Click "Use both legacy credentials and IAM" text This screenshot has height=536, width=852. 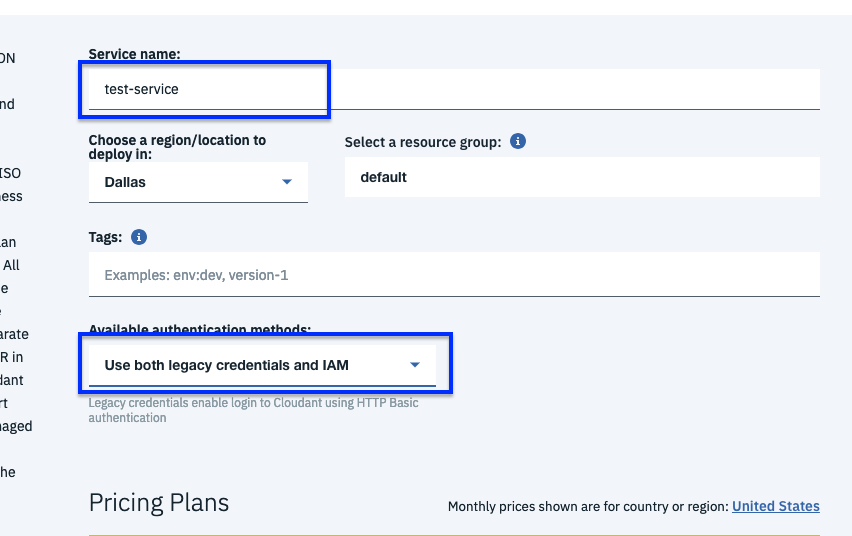(227, 365)
